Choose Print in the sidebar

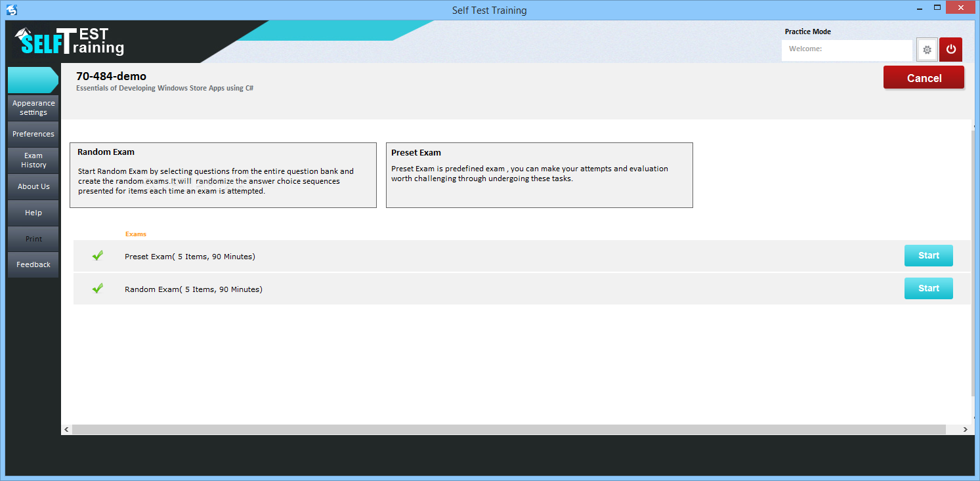pos(33,239)
